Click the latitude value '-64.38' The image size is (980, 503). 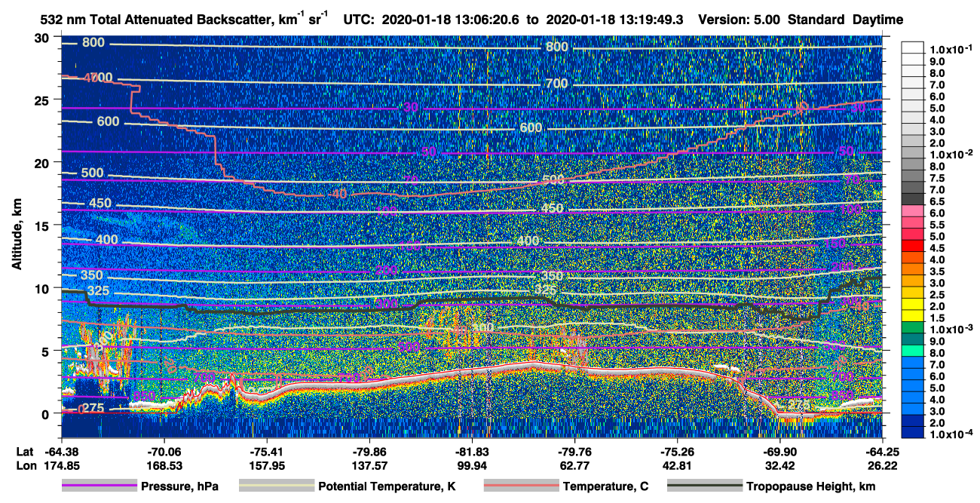tap(62, 452)
